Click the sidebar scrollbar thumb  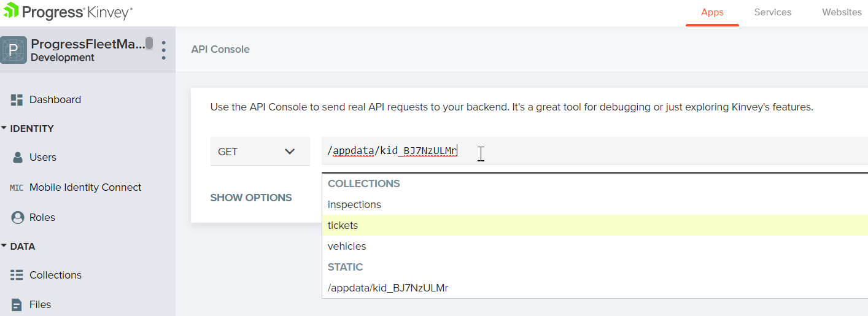click(x=149, y=43)
